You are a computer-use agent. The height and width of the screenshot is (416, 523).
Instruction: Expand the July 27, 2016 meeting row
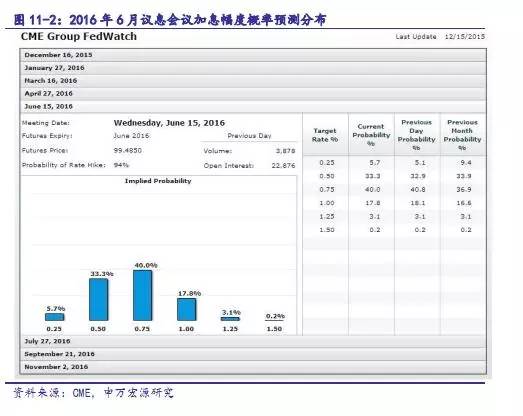pyautogui.click(x=253, y=341)
